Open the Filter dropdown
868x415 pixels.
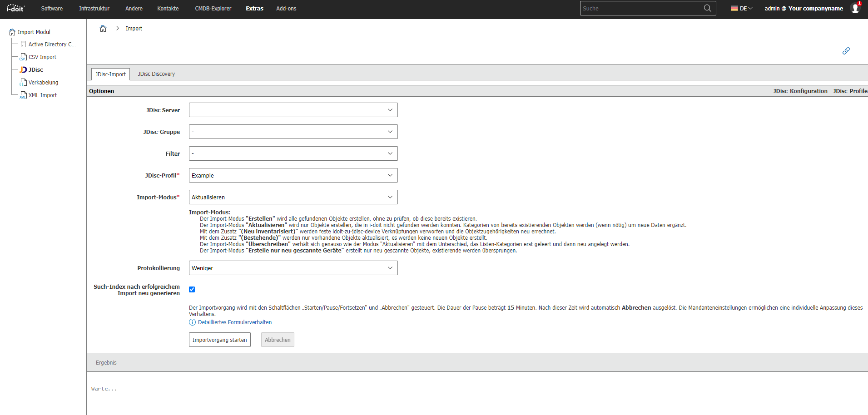[293, 153]
